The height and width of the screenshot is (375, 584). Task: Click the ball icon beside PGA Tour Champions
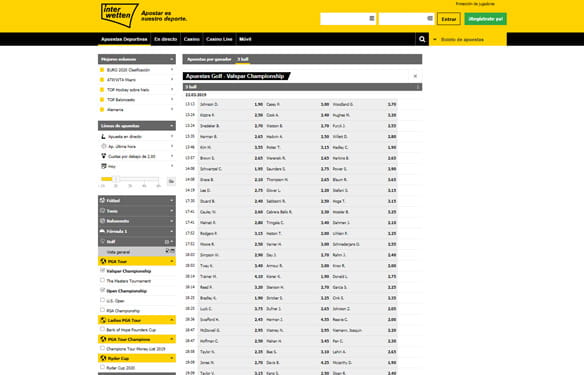103,339
